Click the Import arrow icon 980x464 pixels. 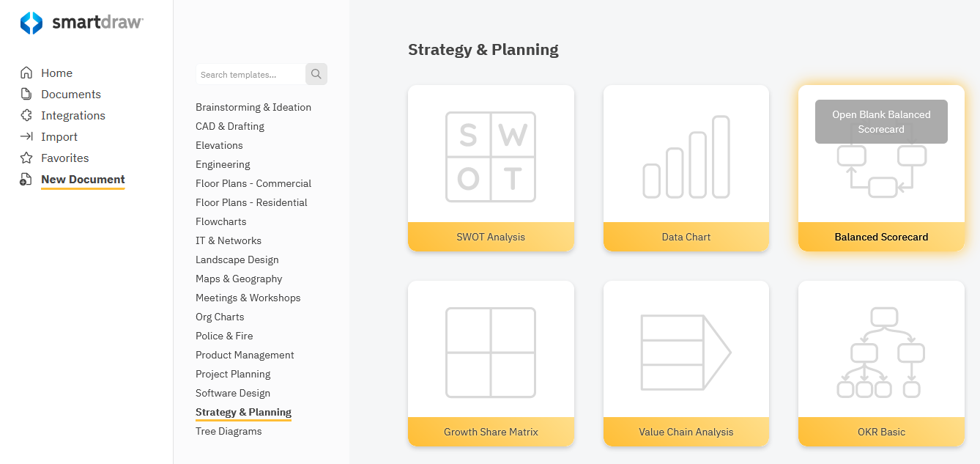coord(26,136)
